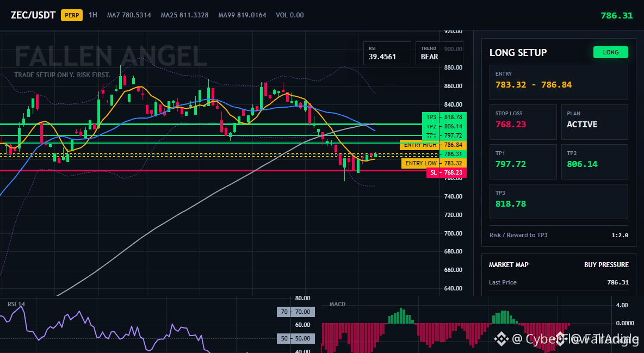644x353 pixels.
Task: Click the ENTRY LOW 783.32 chart tag
Action: (434, 164)
